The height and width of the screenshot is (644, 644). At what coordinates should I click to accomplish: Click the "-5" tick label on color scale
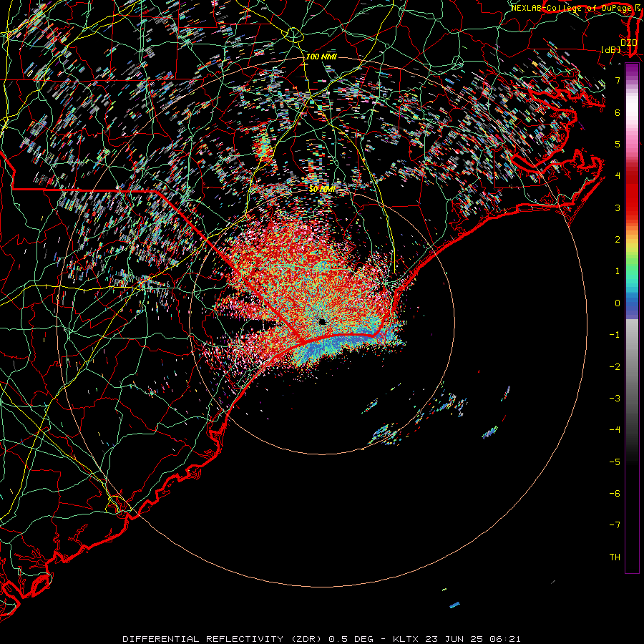[x=615, y=462]
